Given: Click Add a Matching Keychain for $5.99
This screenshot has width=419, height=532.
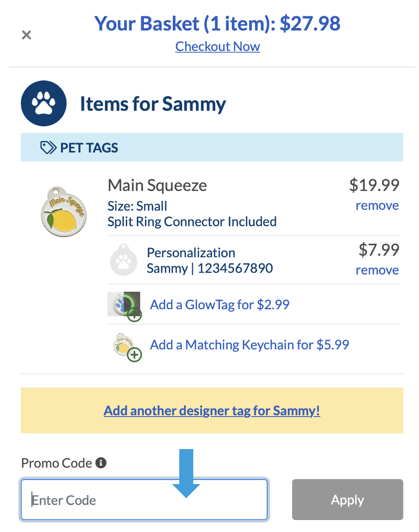Looking at the screenshot, I should [249, 344].
